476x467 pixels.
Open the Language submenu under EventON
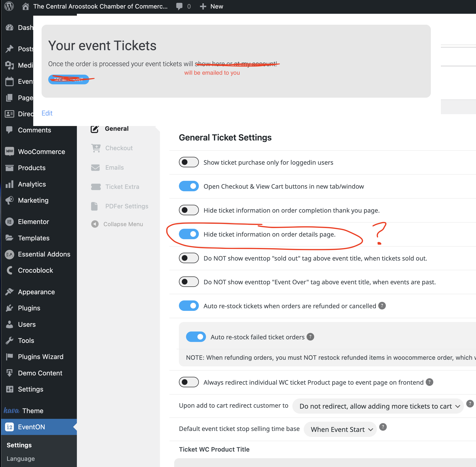21,459
